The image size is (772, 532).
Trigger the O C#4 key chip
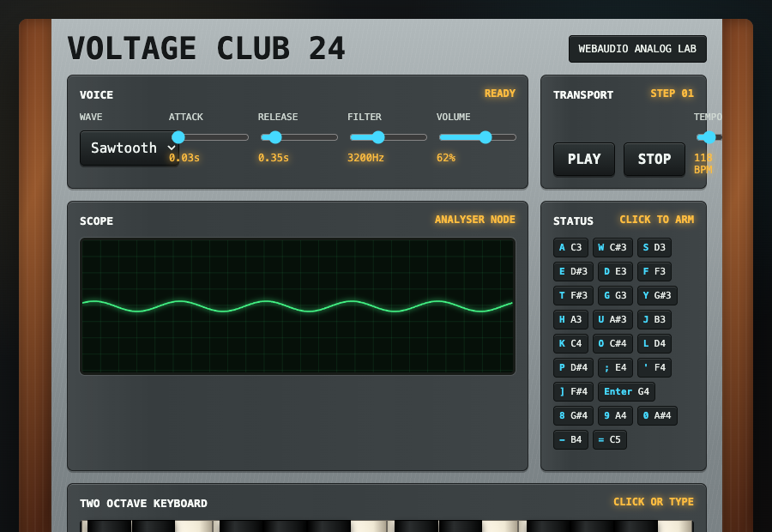tap(612, 343)
